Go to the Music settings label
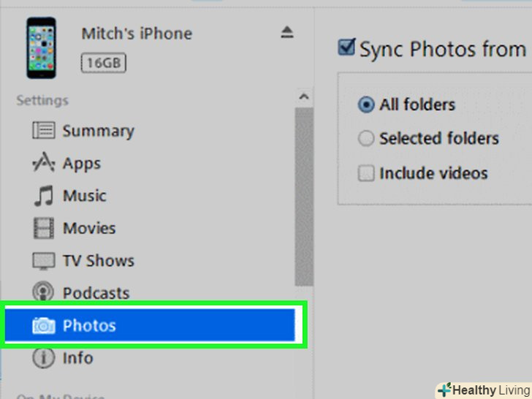 pyautogui.click(x=85, y=196)
